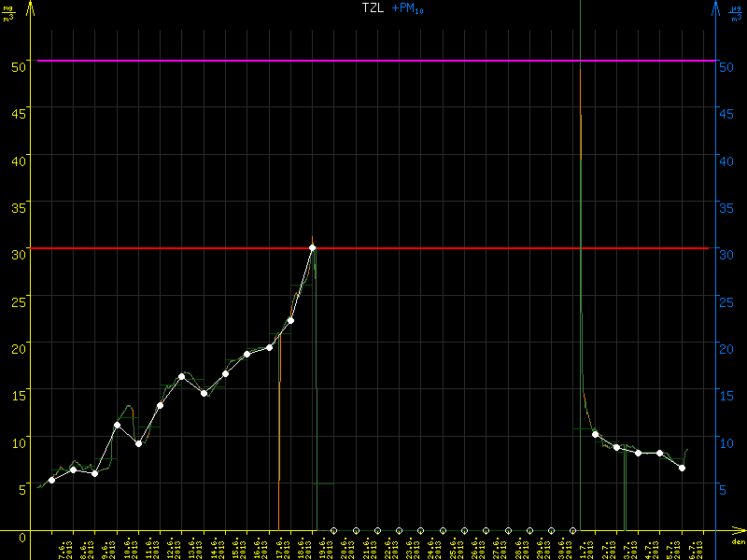Click the first data point after the tall spike

click(x=595, y=434)
